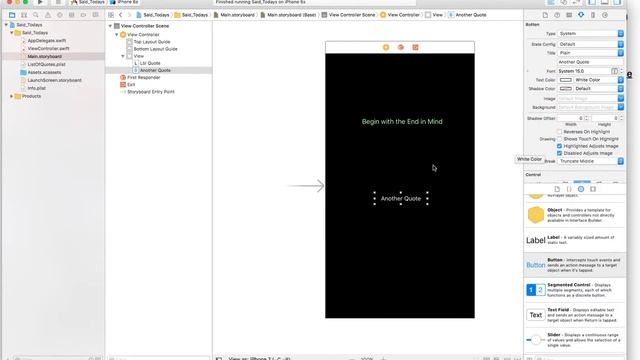The image size is (640, 360).
Task: Collapse the Said_Todays project root triangle
Action: [6, 25]
